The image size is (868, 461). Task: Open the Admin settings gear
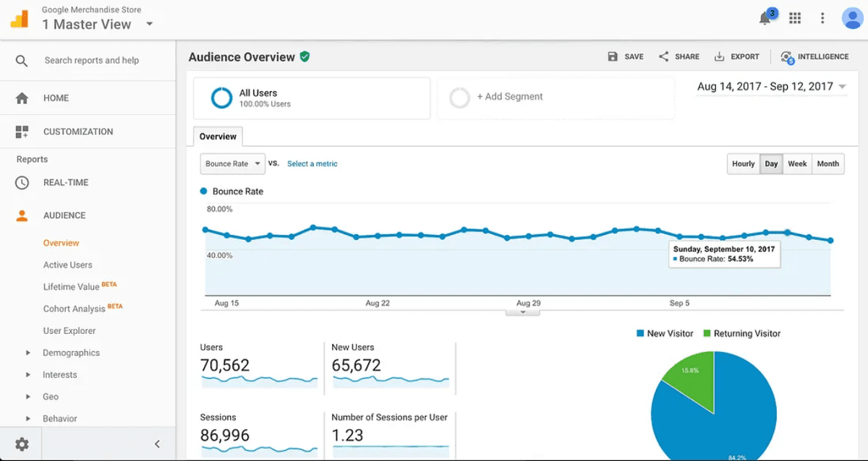[22, 444]
